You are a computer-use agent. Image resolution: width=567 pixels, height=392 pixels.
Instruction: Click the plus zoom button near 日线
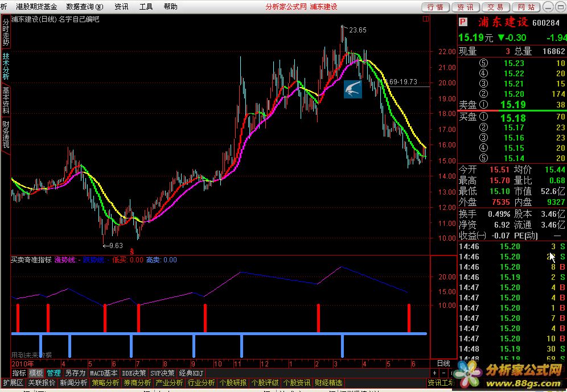pyautogui.click(x=434, y=373)
